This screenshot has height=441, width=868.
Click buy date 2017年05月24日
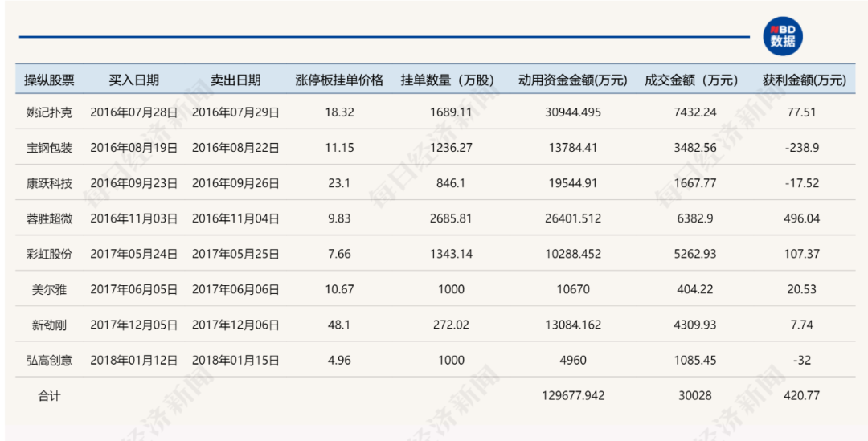[134, 254]
